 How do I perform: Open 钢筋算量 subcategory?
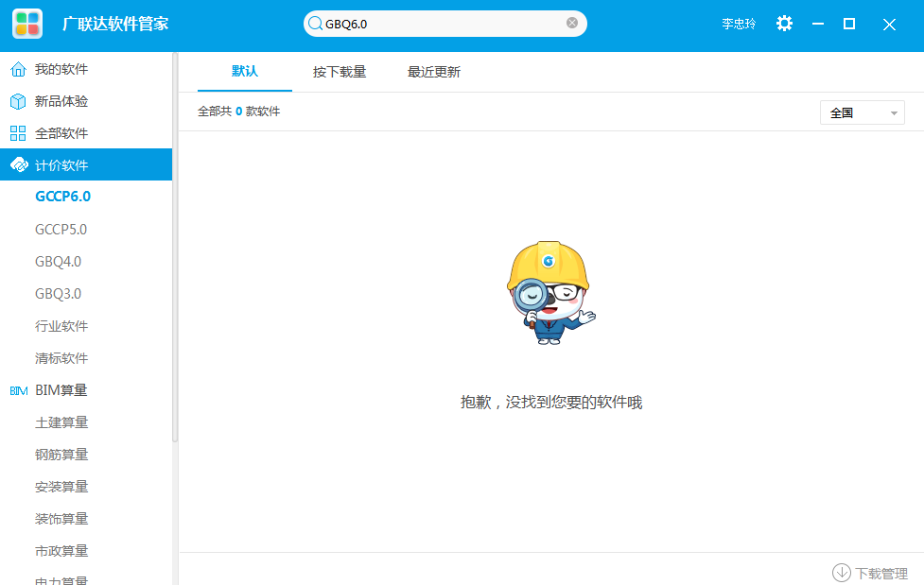(x=61, y=455)
